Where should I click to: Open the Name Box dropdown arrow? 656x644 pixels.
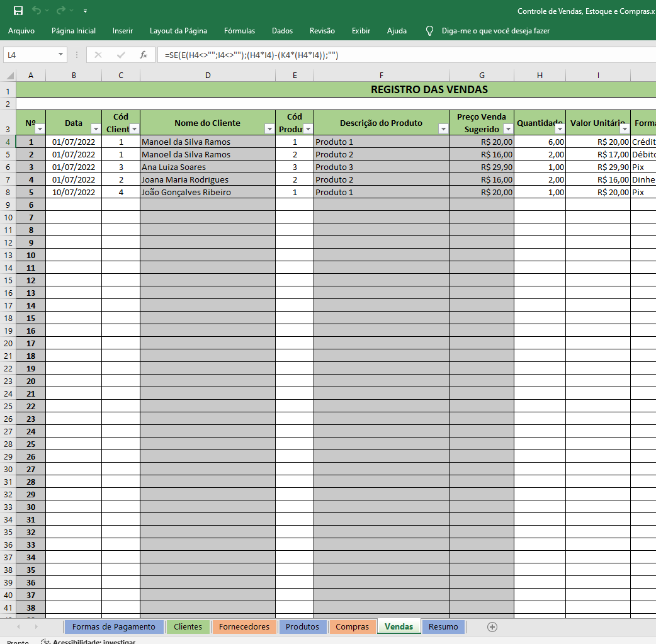[61, 55]
